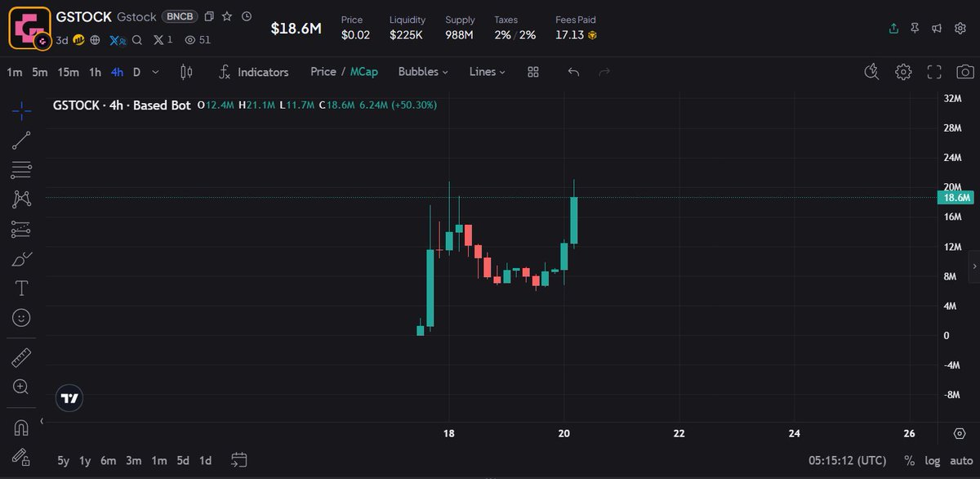The width and height of the screenshot is (980, 479).
Task: Set the chart range to 3m
Action: [134, 460]
